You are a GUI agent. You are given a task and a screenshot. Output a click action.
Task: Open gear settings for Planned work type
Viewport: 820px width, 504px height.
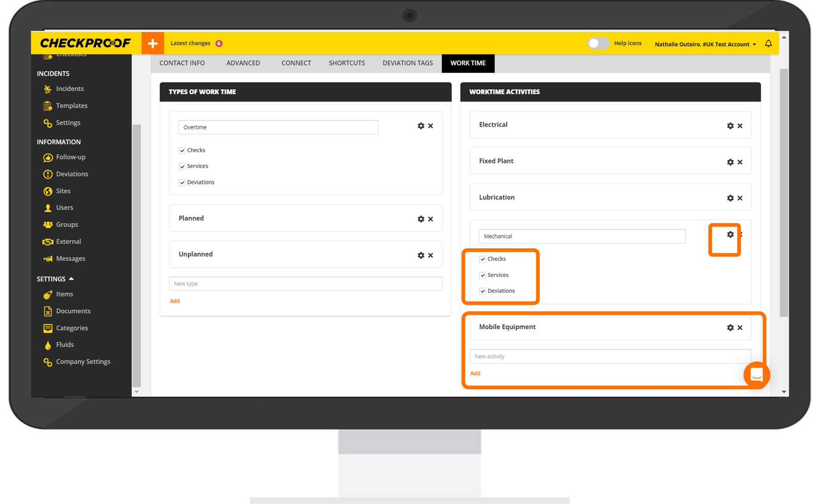[421, 219]
